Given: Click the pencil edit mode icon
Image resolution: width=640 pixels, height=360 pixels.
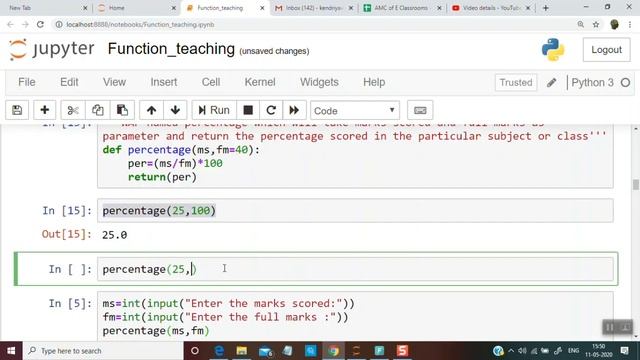Looking at the screenshot, I should [x=551, y=82].
